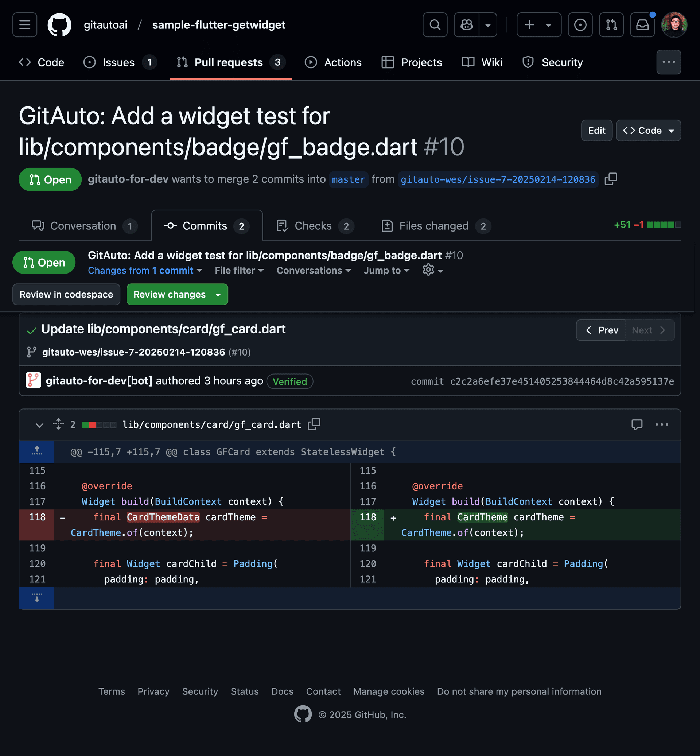Copy the source branch name using copy icon
The image size is (700, 756).
coord(611,179)
